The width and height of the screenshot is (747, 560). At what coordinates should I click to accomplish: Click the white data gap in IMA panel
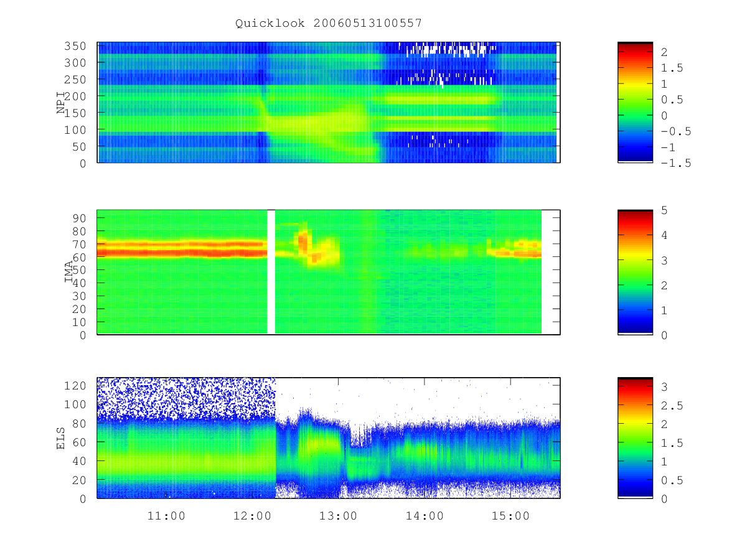[x=271, y=272]
